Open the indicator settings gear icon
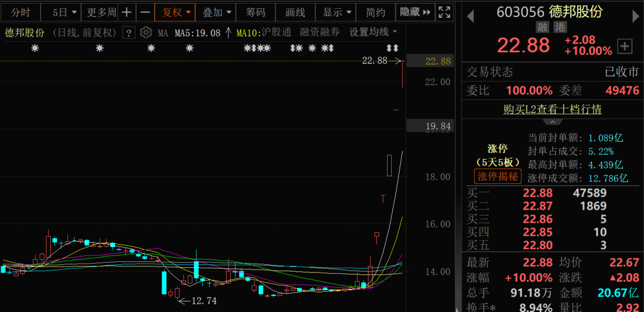Viewport: 644px width, 312px height. [145, 33]
